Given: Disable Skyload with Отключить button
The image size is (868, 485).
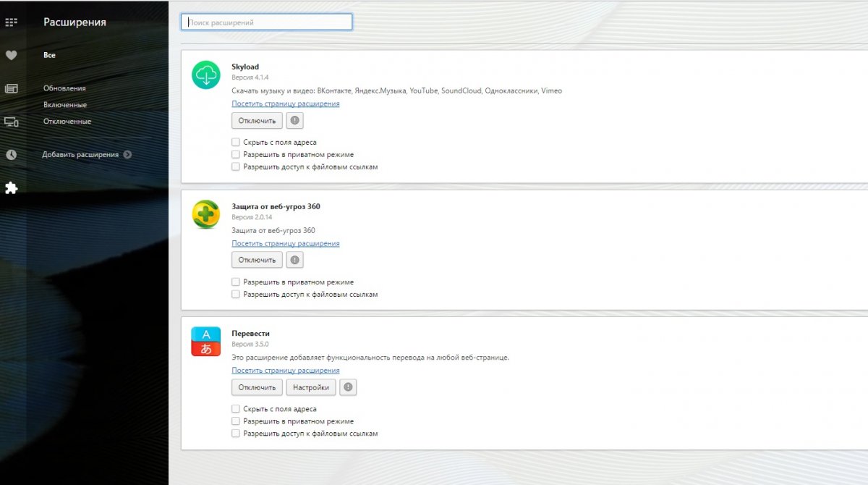Looking at the screenshot, I should click(x=258, y=120).
